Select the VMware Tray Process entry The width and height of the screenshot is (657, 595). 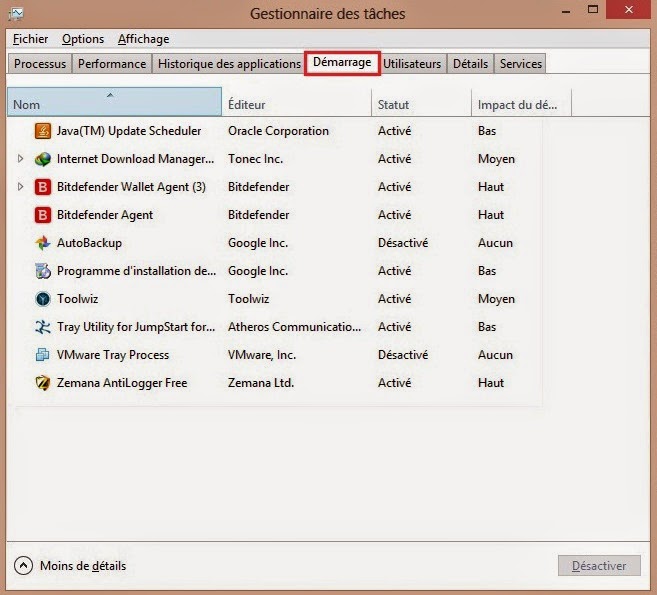coord(113,355)
